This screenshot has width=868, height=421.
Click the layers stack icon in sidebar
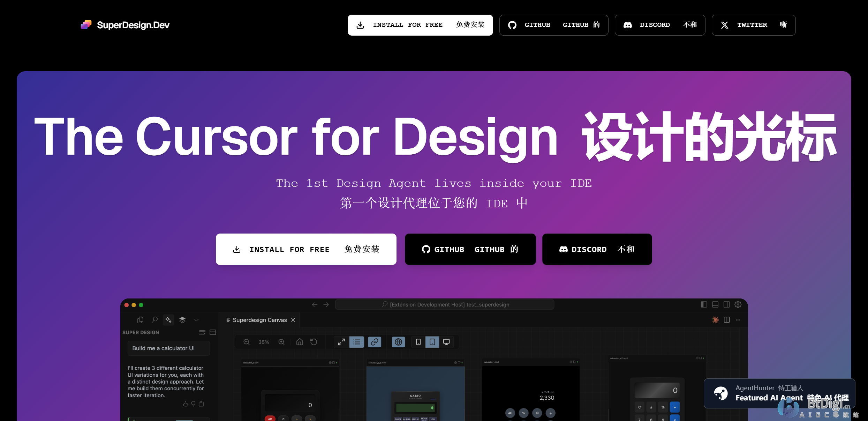tap(182, 320)
